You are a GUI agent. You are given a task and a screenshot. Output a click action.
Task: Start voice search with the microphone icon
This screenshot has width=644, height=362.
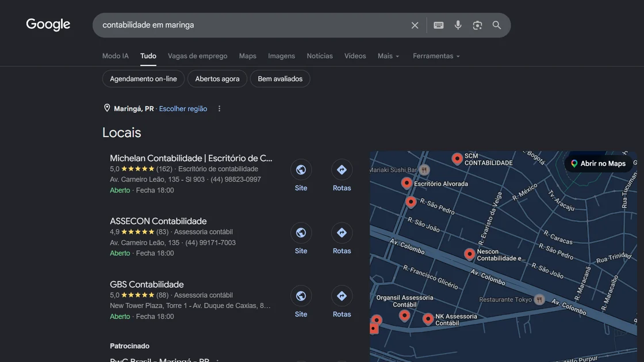coord(458,25)
